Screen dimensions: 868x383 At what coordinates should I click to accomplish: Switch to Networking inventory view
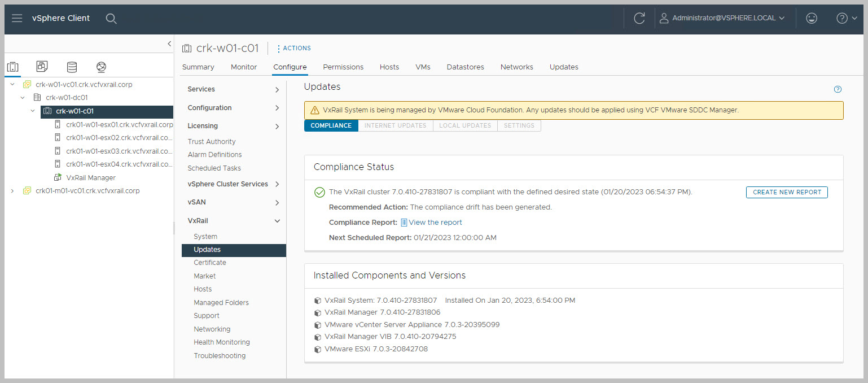[102, 67]
